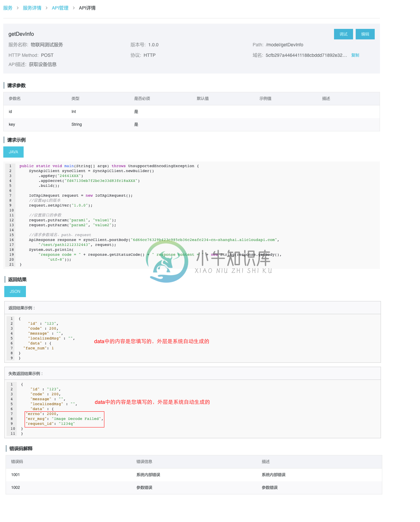
Task: Click the HTTP protocol value
Action: 150,55
